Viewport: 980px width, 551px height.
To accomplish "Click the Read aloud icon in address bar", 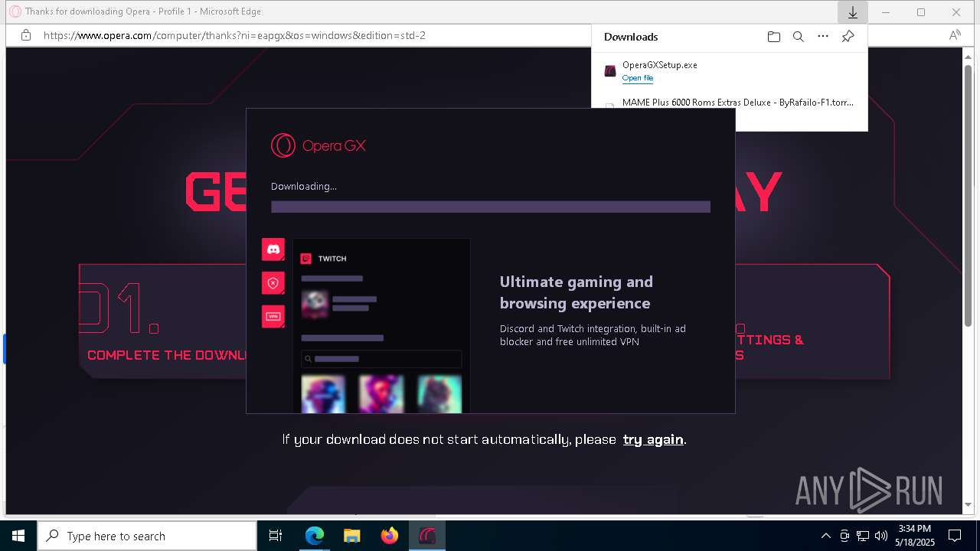I will [955, 35].
